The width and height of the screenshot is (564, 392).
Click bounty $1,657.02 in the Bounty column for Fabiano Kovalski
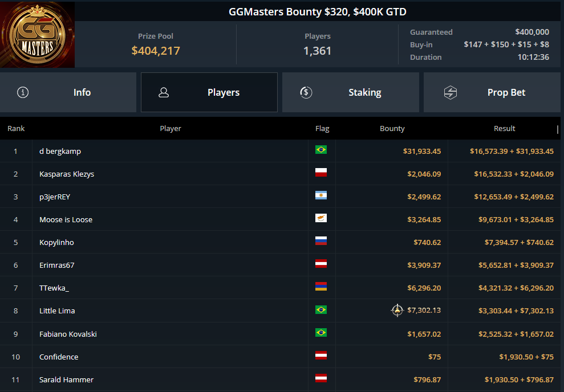point(424,334)
